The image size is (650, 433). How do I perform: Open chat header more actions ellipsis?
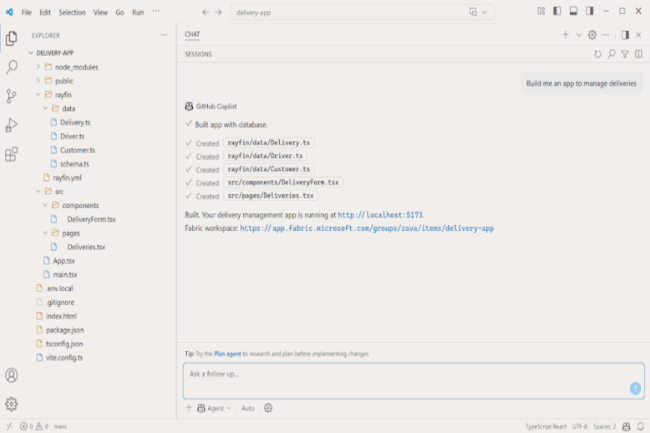pyautogui.click(x=606, y=35)
